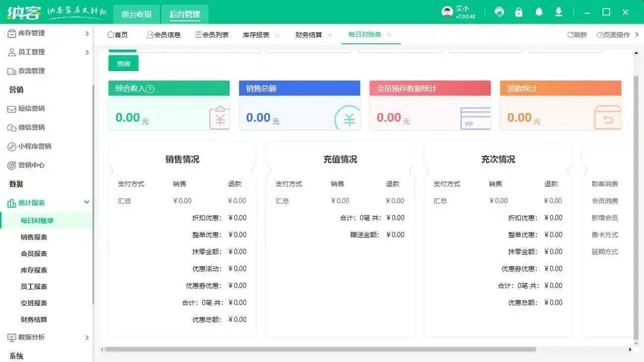Click the 短信营销 envelope icon
The height and width of the screenshot is (362, 644).
(11, 109)
